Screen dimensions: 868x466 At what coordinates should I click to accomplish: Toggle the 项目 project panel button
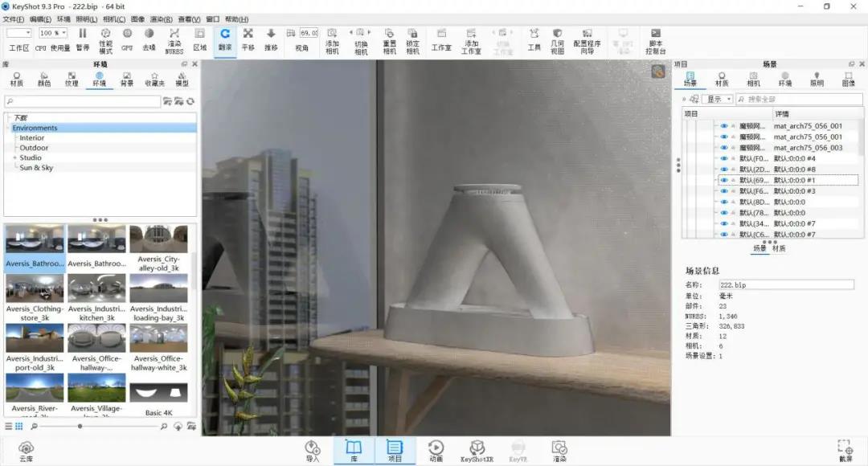[x=395, y=451]
